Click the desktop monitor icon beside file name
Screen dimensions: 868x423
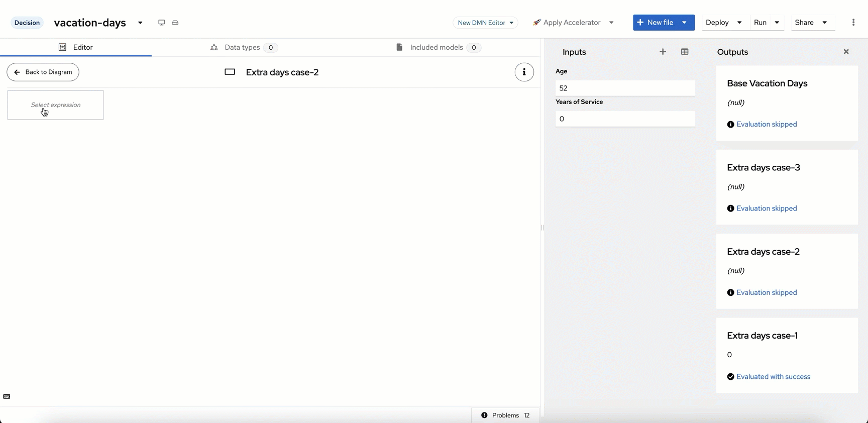point(161,23)
